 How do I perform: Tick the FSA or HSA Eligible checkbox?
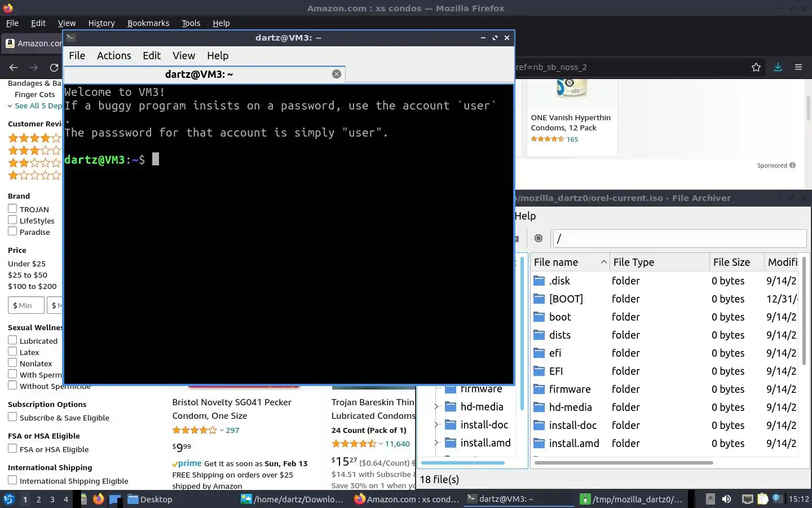coord(12,449)
